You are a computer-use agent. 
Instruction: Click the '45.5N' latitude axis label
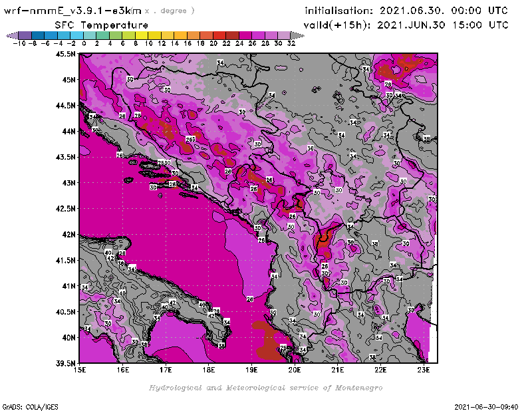click(65, 54)
